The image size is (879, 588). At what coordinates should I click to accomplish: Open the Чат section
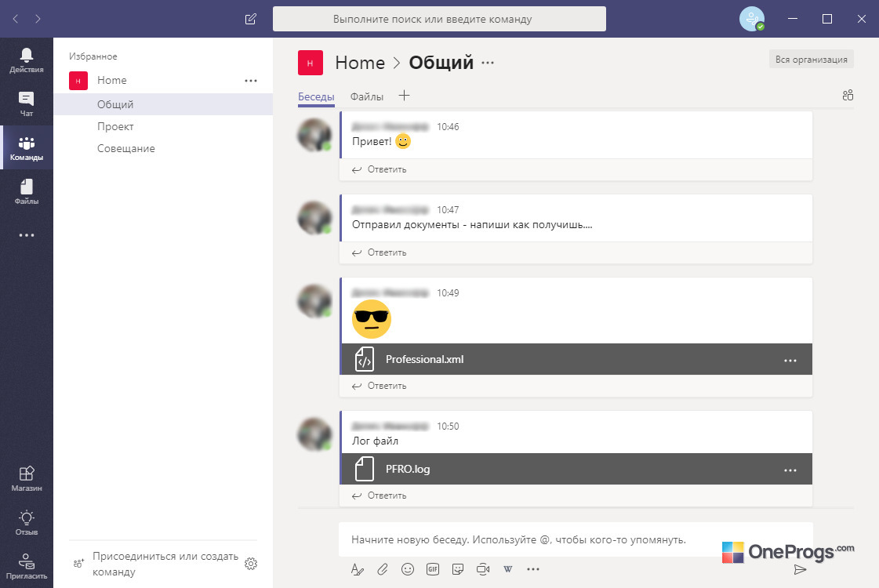27,104
